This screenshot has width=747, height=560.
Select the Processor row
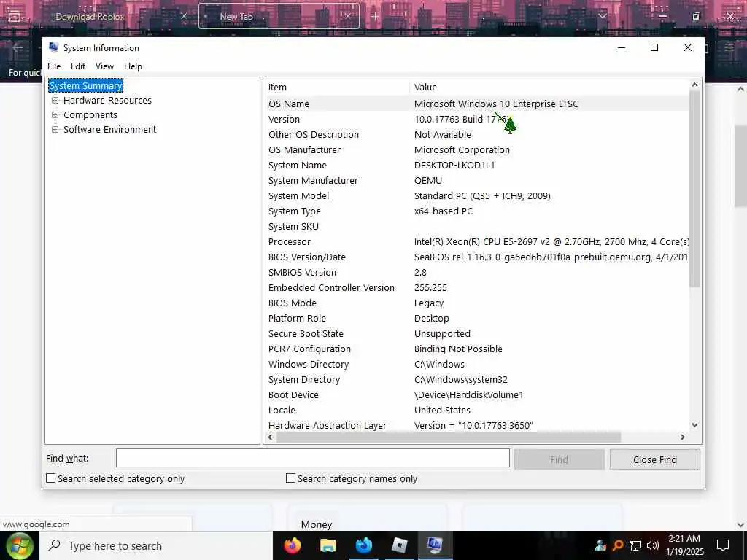(476, 242)
